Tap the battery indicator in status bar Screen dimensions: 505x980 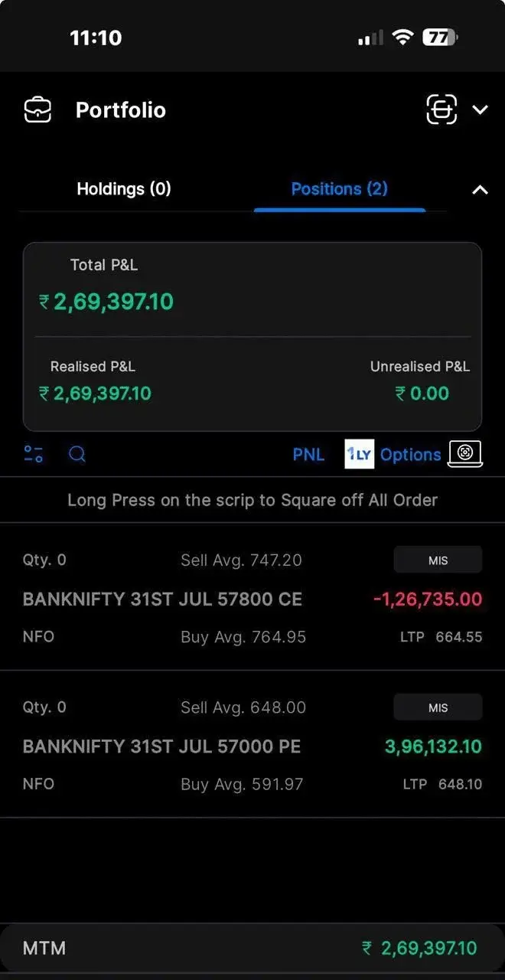click(x=440, y=37)
